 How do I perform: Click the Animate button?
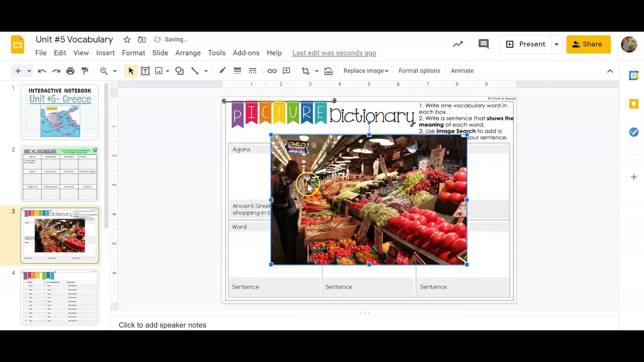[x=462, y=71]
